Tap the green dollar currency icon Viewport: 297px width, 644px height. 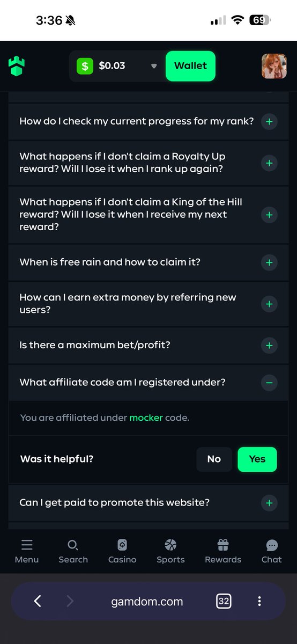[x=85, y=66]
